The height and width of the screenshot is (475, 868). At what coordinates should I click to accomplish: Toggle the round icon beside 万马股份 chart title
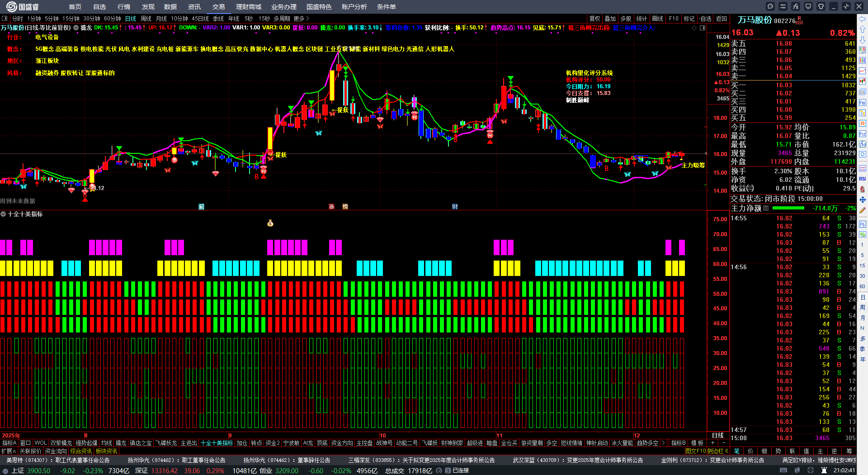[x=76, y=28]
